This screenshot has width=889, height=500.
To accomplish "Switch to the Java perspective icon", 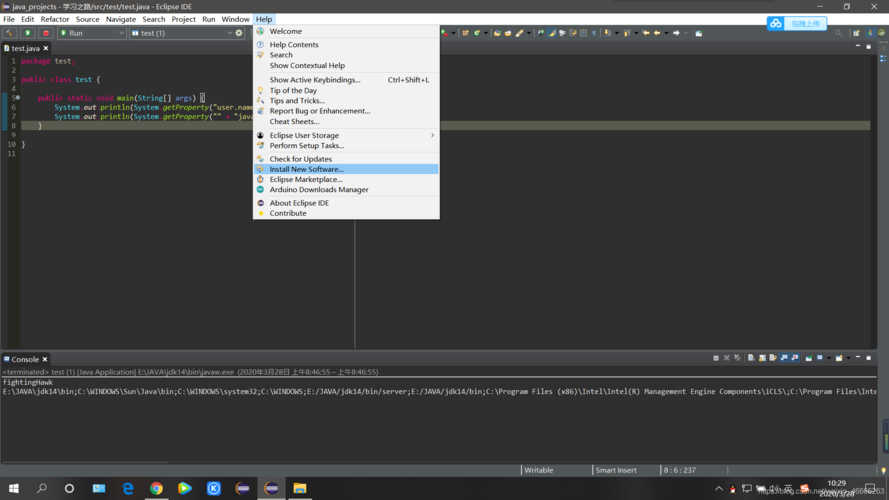I will tap(870, 33).
